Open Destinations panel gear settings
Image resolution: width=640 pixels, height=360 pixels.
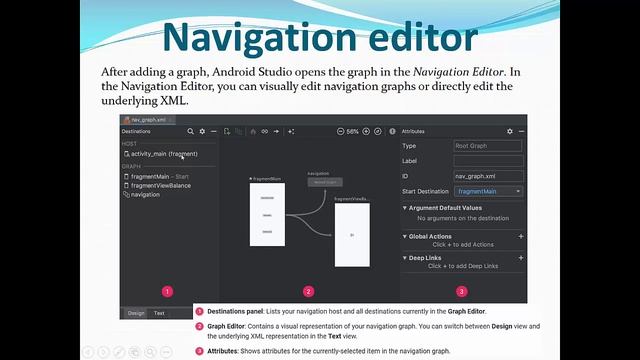202,131
